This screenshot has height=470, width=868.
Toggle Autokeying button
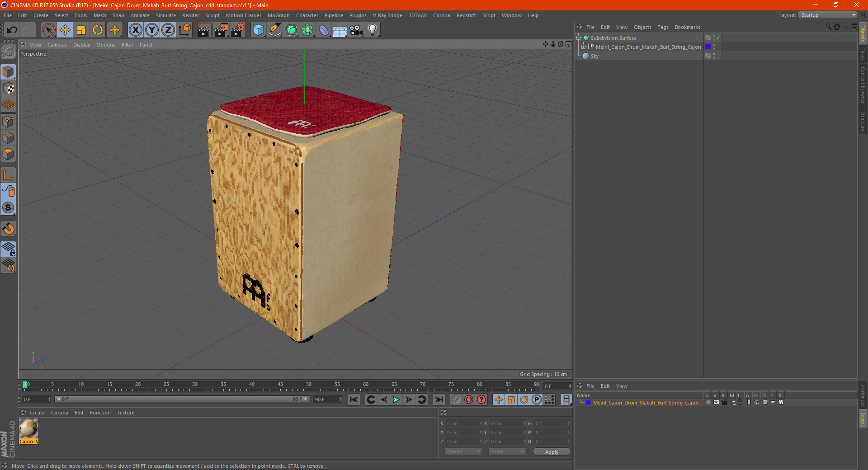tap(469, 399)
